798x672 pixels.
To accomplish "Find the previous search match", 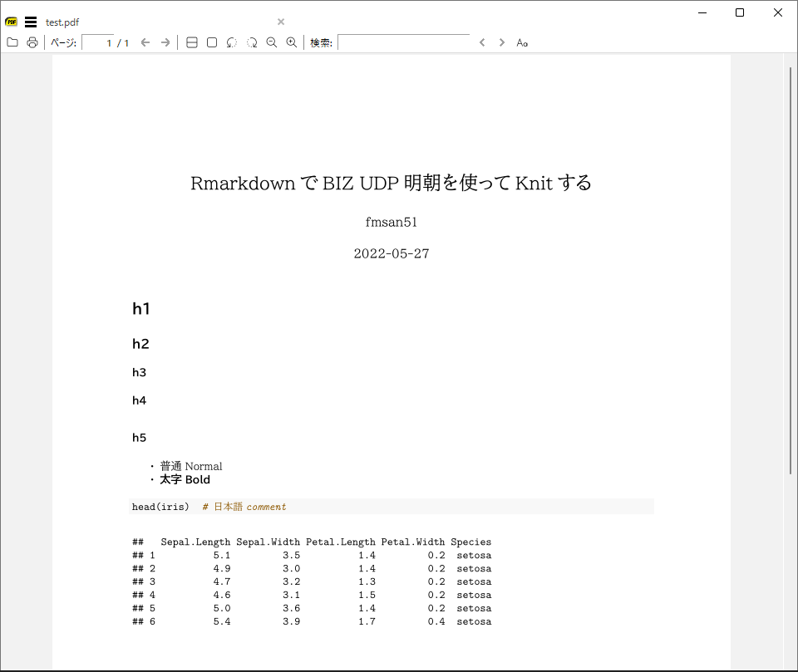I will 482,42.
